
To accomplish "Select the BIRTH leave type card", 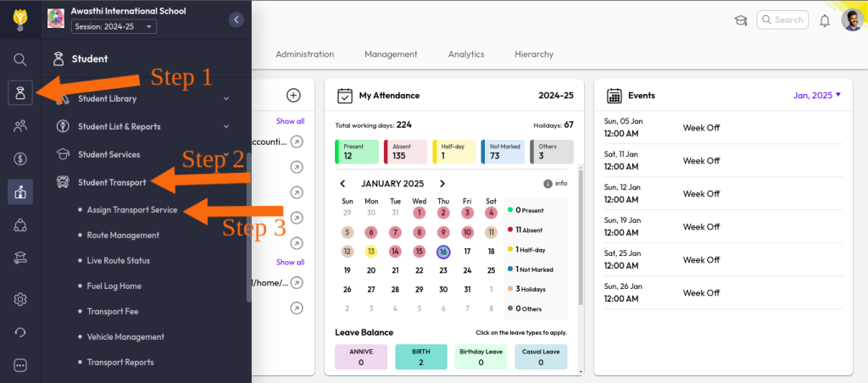I will [x=421, y=357].
